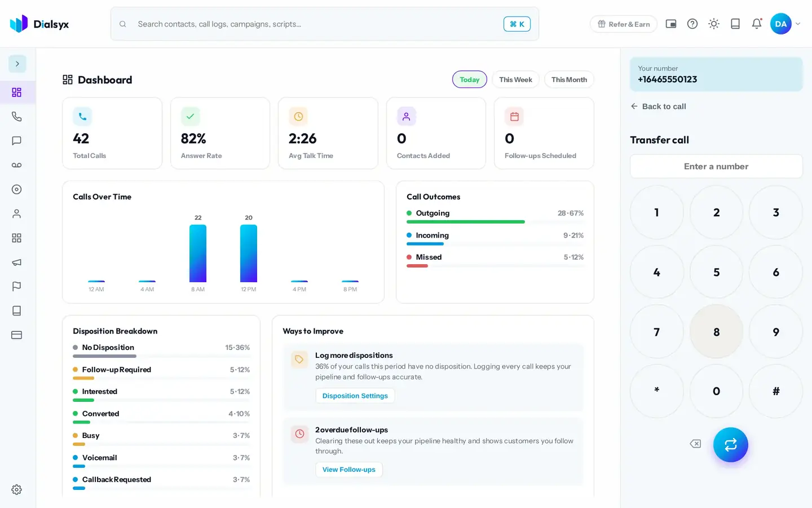This screenshot has height=508, width=812.
Task: Open the Dashboard sidebar item
Action: click(x=17, y=92)
